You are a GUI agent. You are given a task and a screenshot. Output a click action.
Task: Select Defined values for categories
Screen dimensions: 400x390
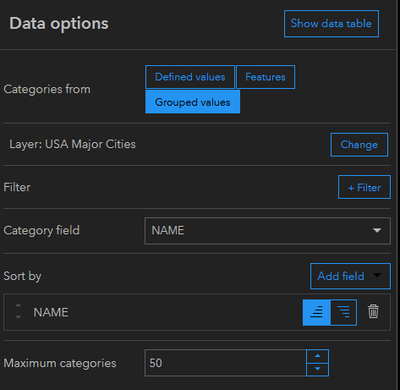click(190, 77)
